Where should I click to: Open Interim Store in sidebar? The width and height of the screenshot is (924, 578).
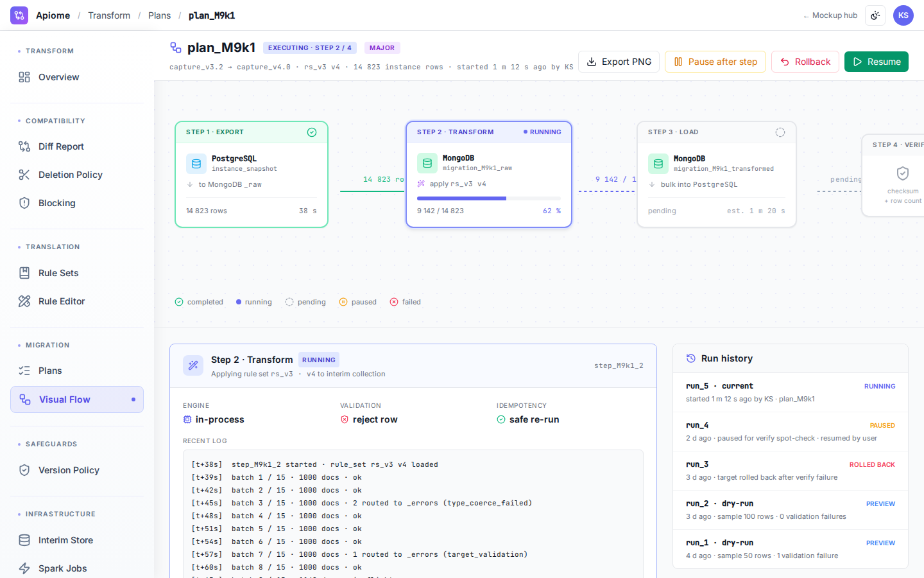pos(77,540)
